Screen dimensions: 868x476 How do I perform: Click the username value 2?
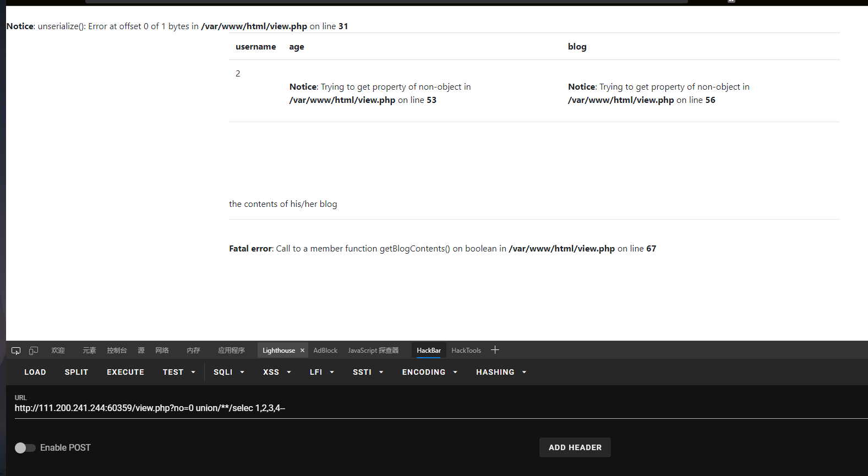(238, 74)
